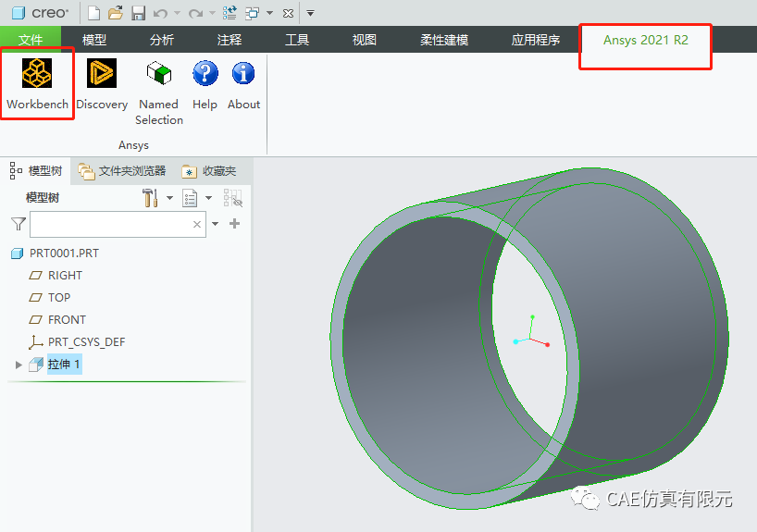The image size is (757, 532).
Task: Open the Windows dropdown arrow
Action: pyautogui.click(x=270, y=14)
